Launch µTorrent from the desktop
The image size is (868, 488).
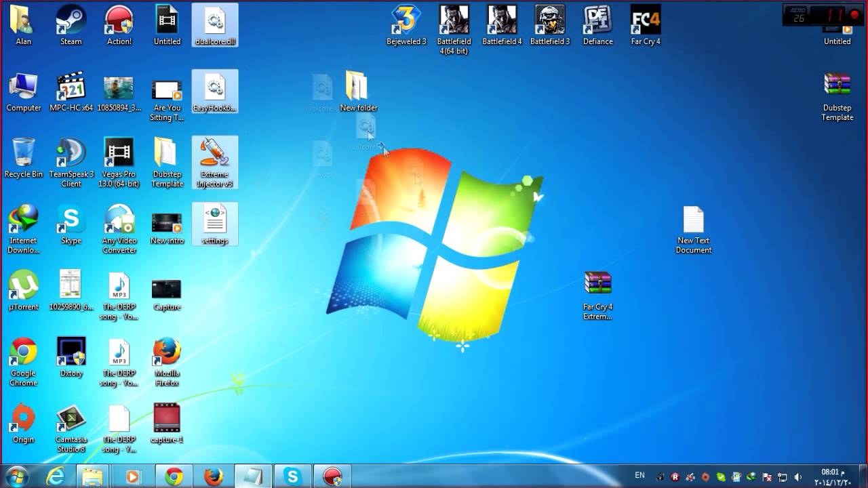(23, 285)
